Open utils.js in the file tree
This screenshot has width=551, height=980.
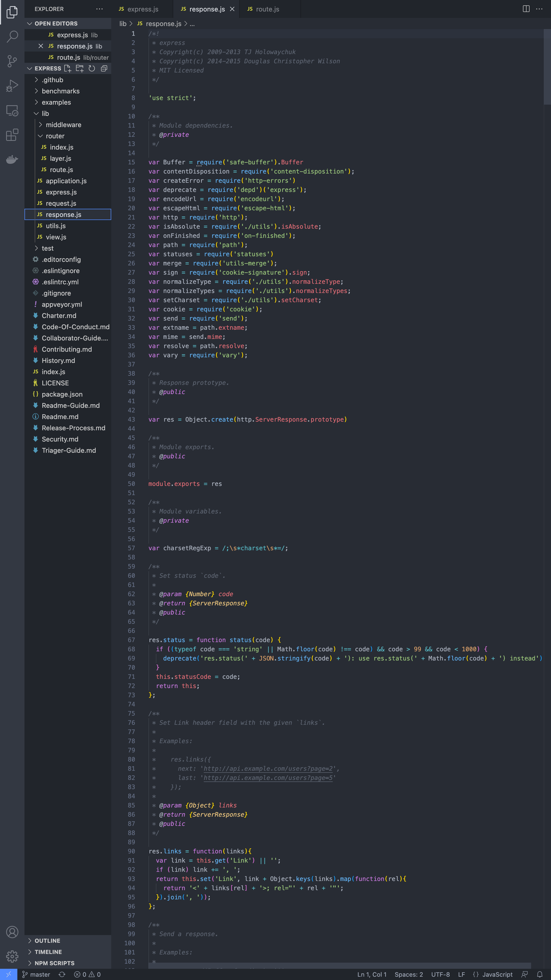coord(68,226)
